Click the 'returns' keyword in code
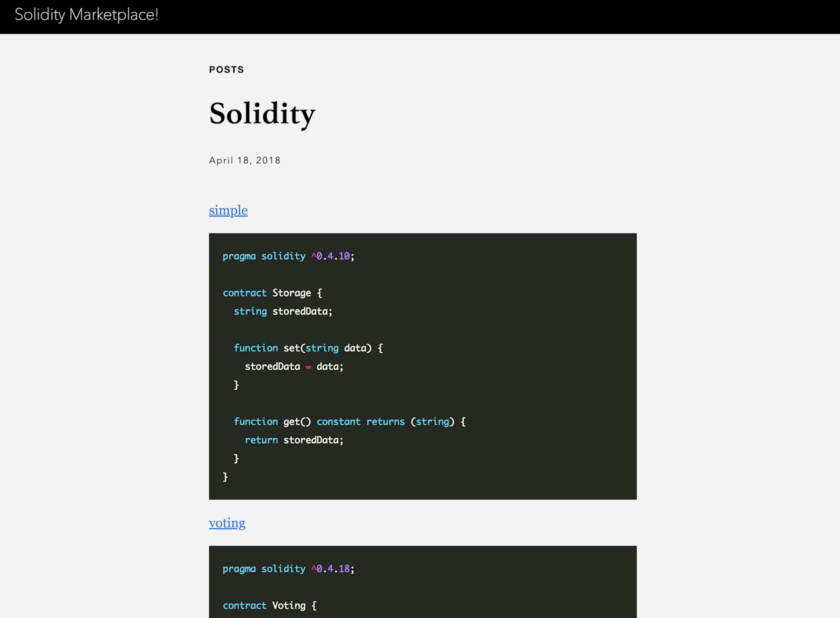The height and width of the screenshot is (618, 840). point(385,422)
